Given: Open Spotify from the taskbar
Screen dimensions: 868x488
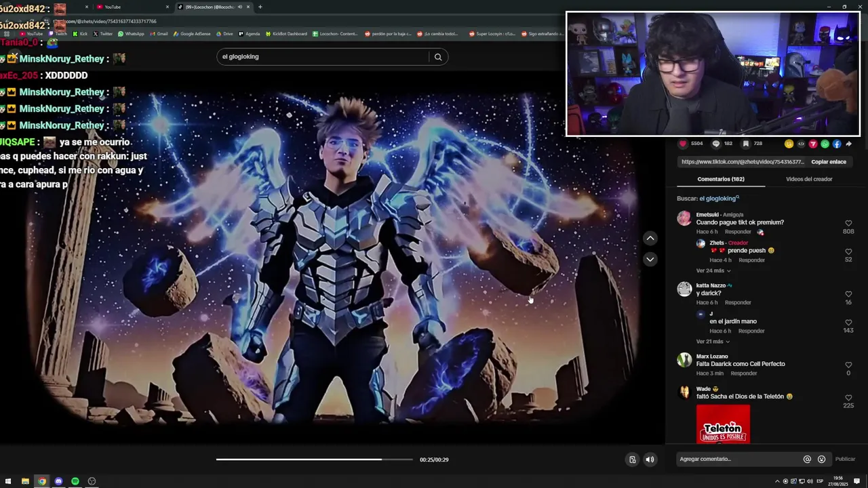Looking at the screenshot, I should (x=75, y=481).
